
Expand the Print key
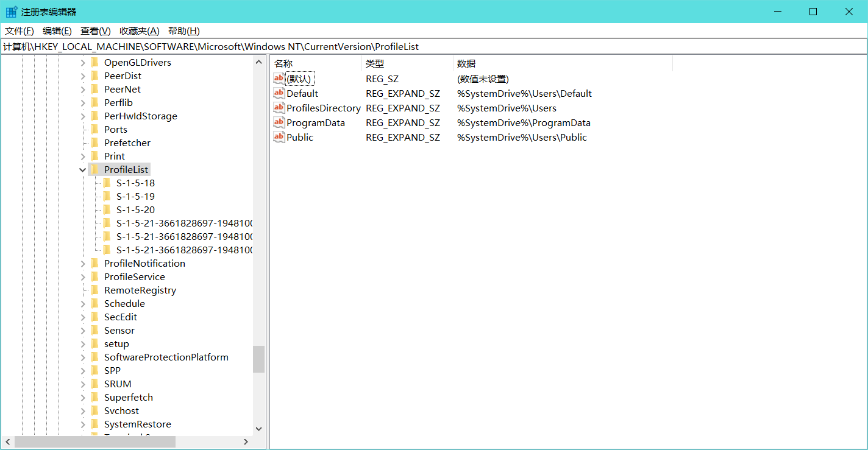tap(83, 156)
